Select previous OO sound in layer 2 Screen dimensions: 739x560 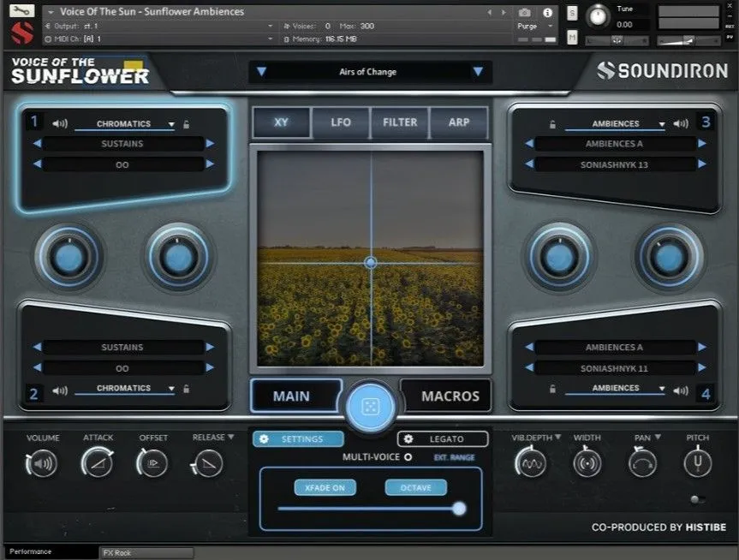37,367
